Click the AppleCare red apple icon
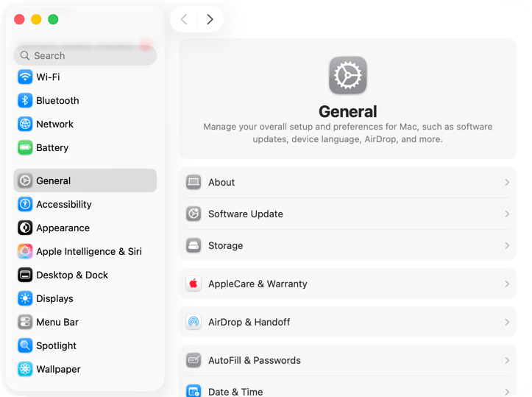This screenshot has width=532, height=397. (x=194, y=284)
